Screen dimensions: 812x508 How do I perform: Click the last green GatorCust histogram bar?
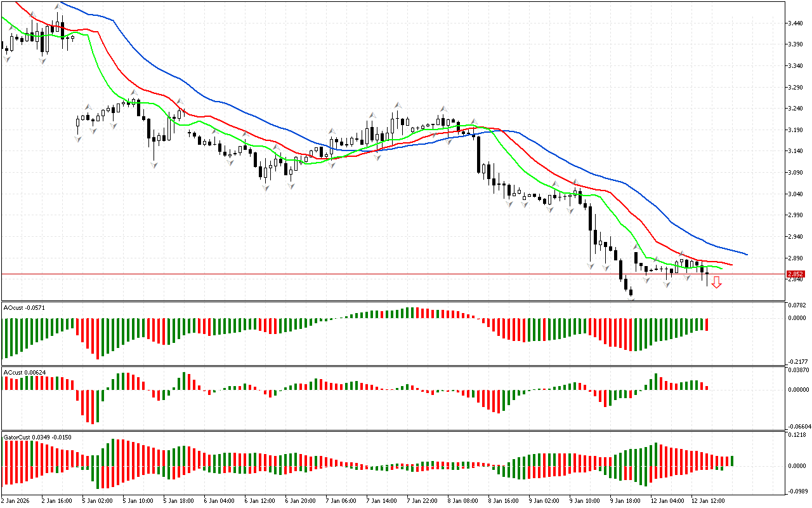tap(731, 461)
